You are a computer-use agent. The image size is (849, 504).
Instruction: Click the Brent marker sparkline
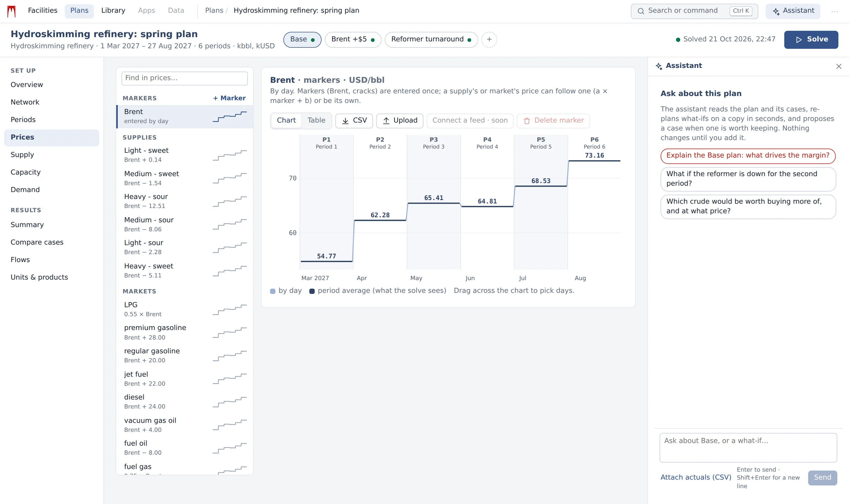[x=230, y=116]
